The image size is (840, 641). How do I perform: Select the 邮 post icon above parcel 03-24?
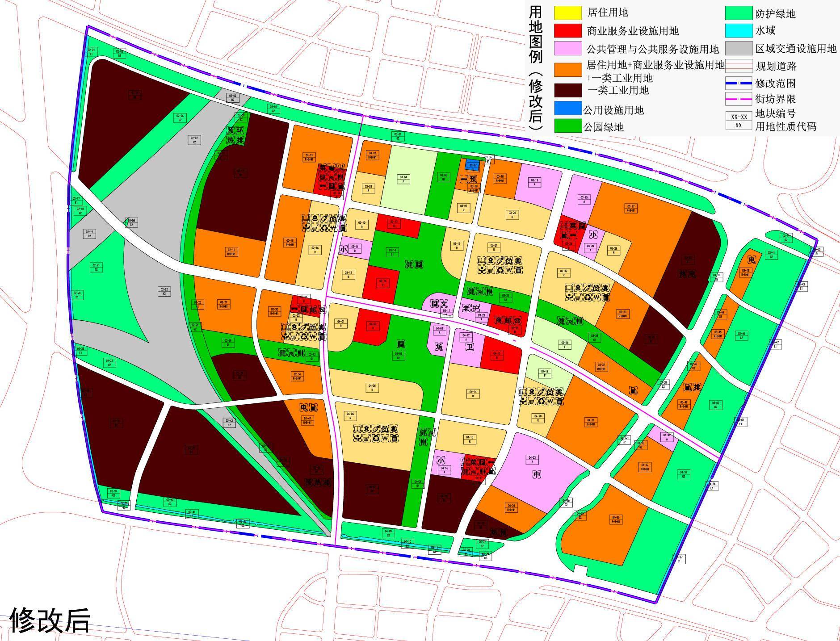(x=508, y=320)
